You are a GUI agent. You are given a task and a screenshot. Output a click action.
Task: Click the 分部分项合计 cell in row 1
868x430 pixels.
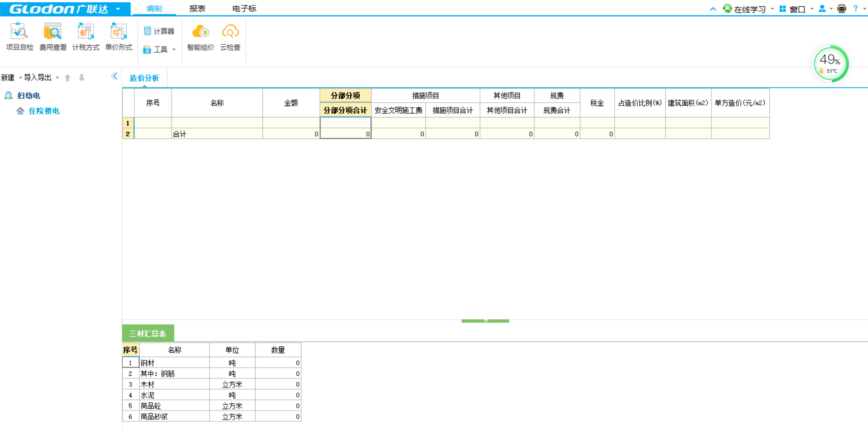345,123
